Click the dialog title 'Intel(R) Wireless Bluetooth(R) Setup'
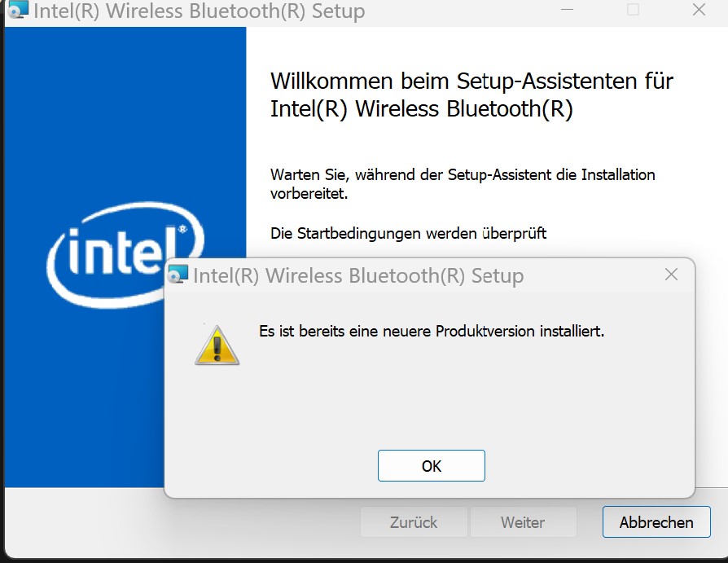The image size is (728, 563). [x=358, y=275]
